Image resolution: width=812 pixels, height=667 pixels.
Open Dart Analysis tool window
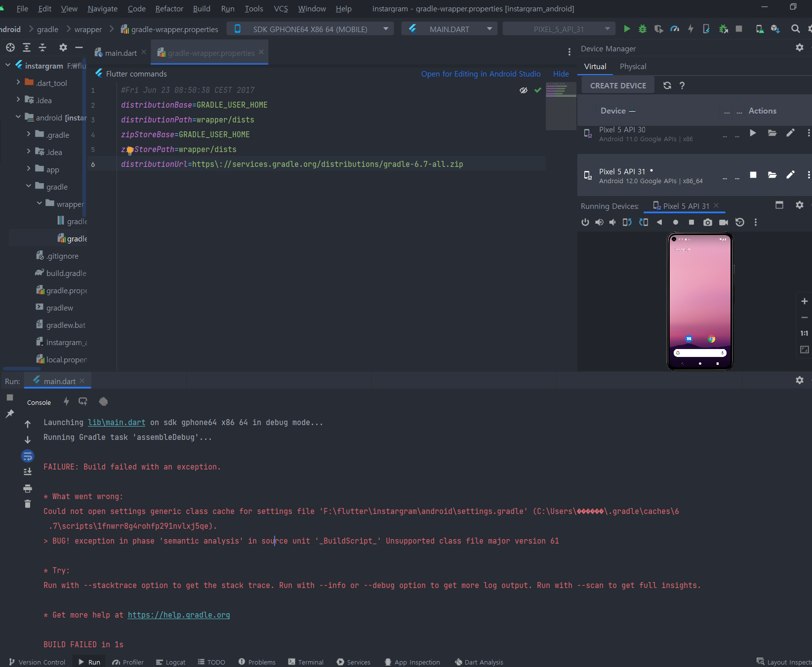[x=479, y=662]
